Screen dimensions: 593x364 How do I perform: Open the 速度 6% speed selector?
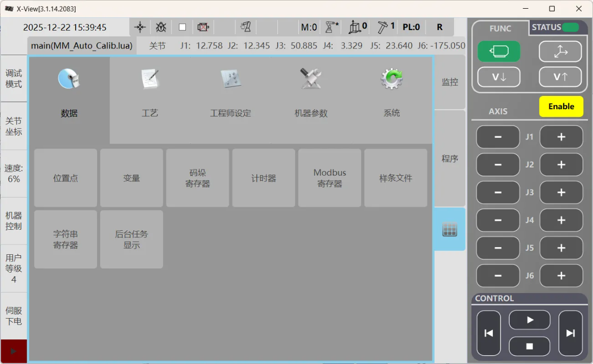tap(14, 174)
